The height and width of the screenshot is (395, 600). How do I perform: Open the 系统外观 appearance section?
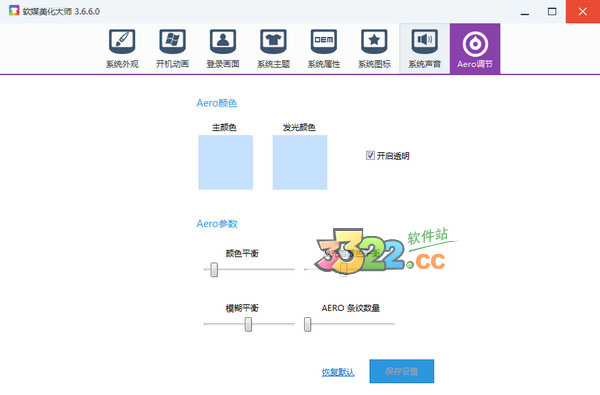(122, 49)
